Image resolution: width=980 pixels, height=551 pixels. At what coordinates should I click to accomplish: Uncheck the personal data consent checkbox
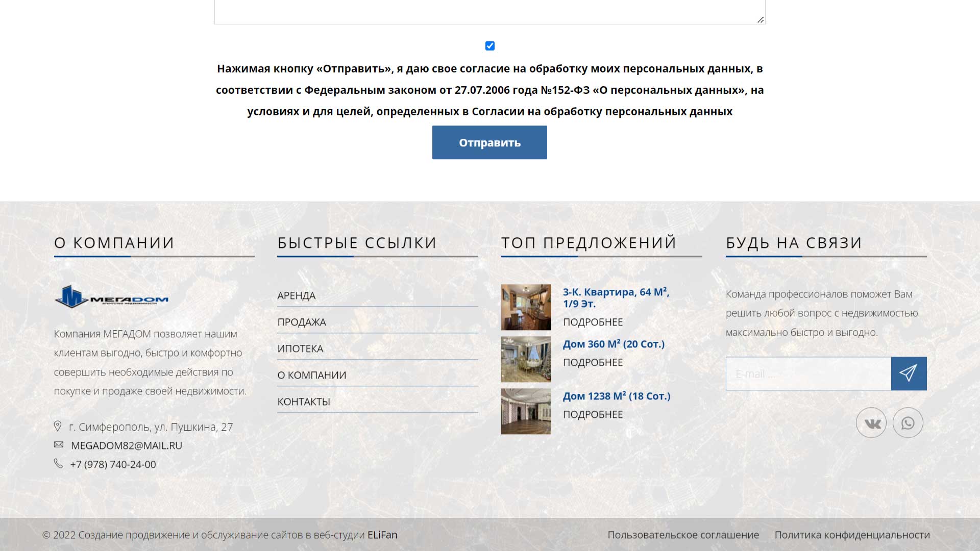pos(489,46)
